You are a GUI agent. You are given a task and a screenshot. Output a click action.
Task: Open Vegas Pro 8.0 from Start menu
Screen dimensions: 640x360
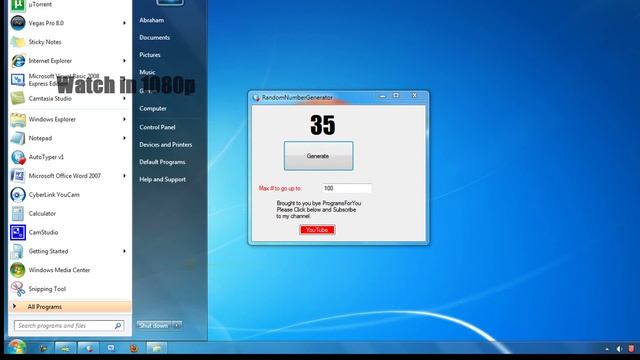pos(69,23)
